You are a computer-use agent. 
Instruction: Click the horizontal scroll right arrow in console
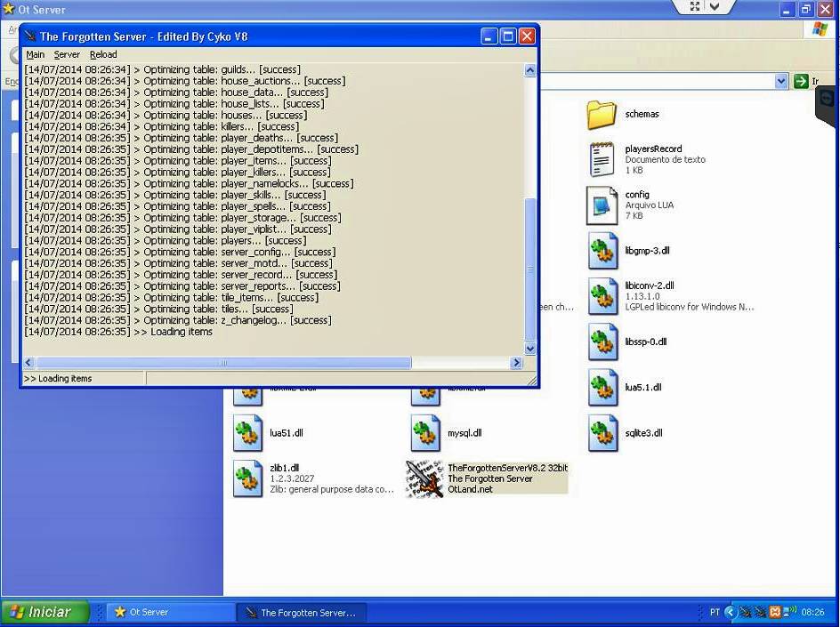click(516, 363)
